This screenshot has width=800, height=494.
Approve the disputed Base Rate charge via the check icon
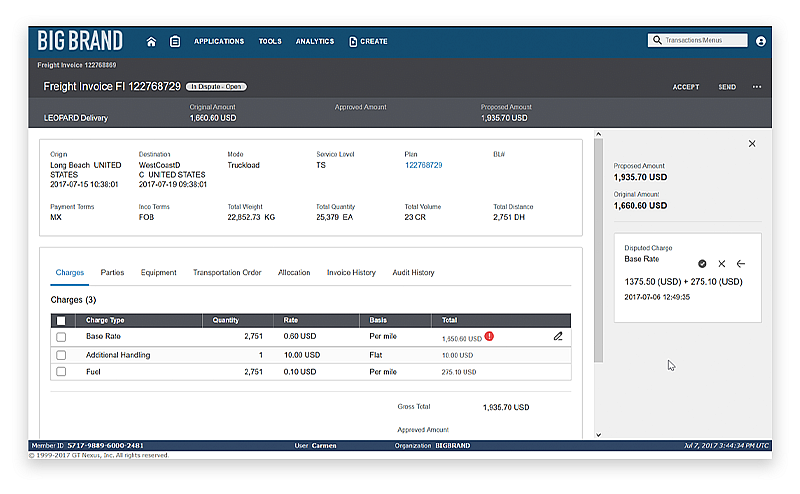(x=702, y=264)
